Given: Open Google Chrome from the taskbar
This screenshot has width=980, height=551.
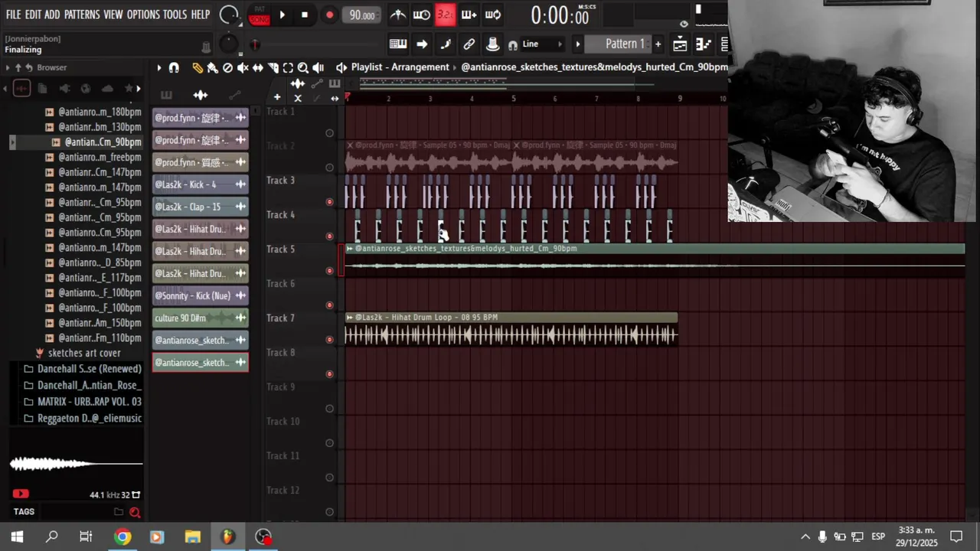Looking at the screenshot, I should coord(122,536).
